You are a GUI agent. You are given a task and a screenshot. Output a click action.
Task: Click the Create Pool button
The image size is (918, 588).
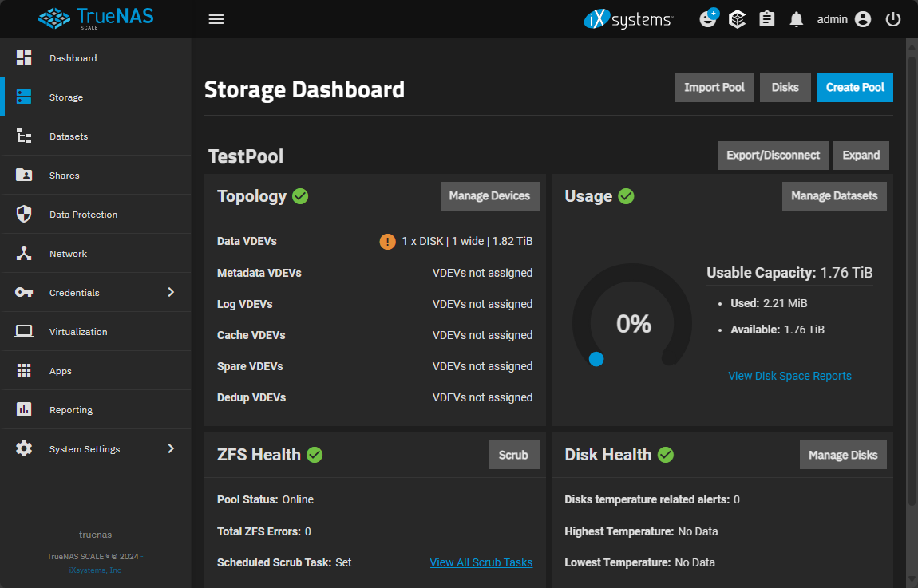pyautogui.click(x=855, y=88)
